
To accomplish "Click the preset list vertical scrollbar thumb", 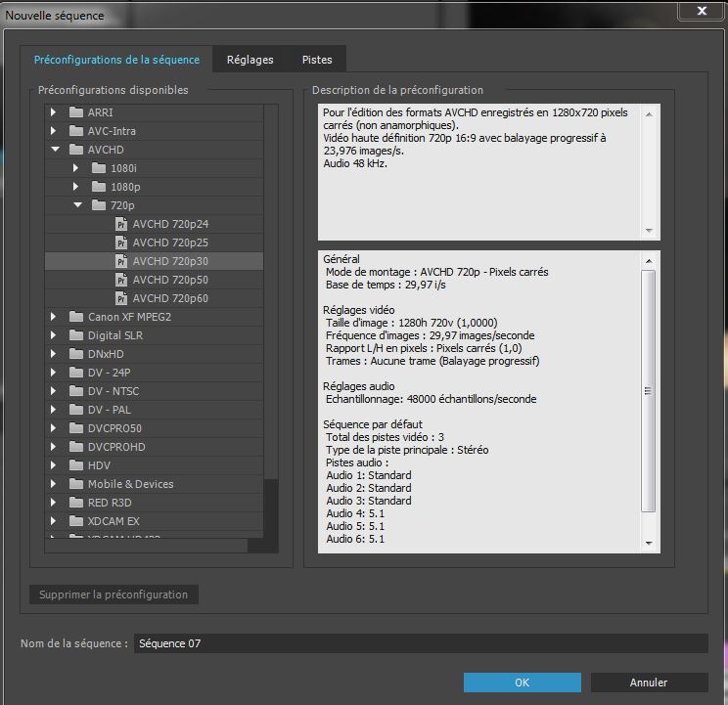I will coord(271,291).
